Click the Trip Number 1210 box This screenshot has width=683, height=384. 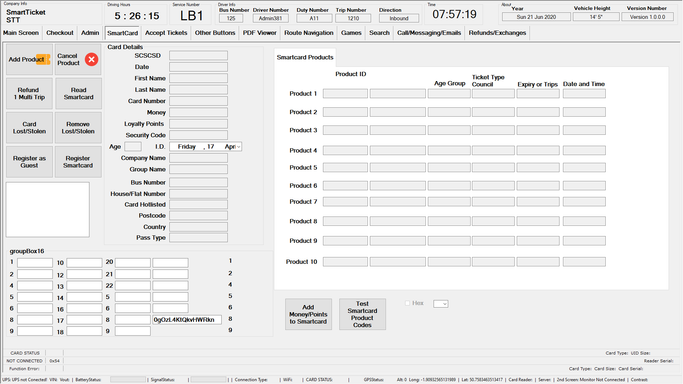(x=353, y=18)
